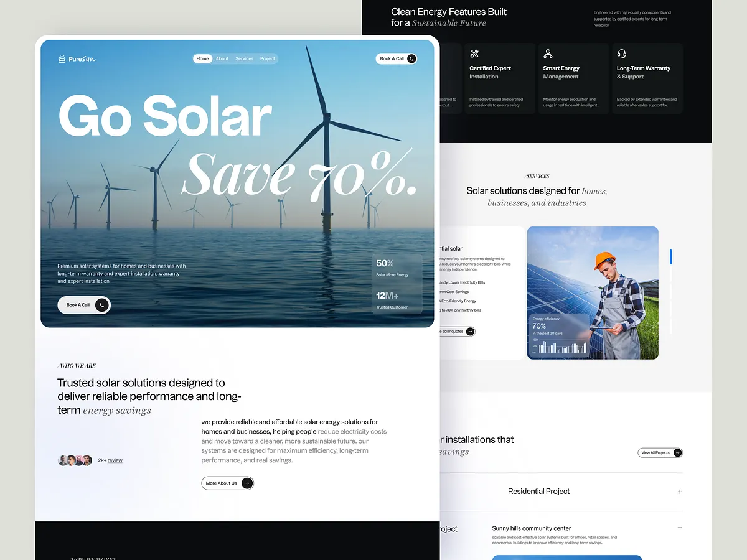
Task: Click the Smart Energy Management card title
Action: (x=561, y=72)
